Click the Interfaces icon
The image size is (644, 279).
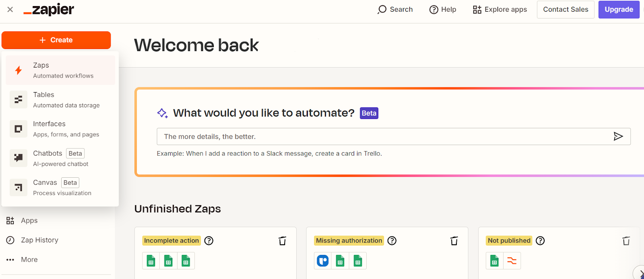pos(19,129)
